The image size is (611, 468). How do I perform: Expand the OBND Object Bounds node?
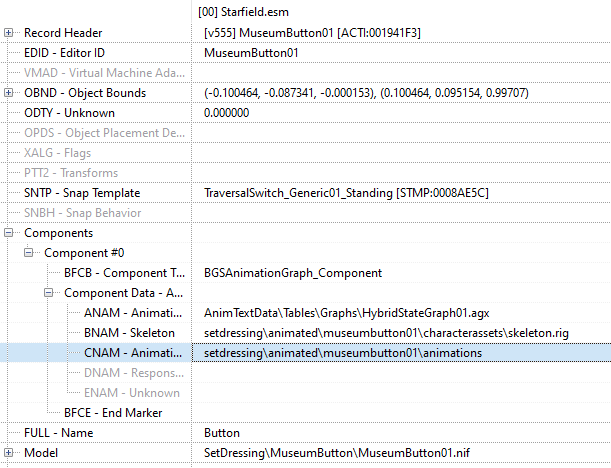pyautogui.click(x=9, y=93)
